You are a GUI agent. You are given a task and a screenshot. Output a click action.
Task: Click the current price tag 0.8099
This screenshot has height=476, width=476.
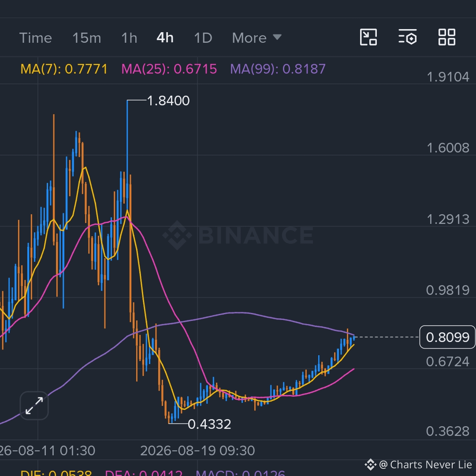447,337
